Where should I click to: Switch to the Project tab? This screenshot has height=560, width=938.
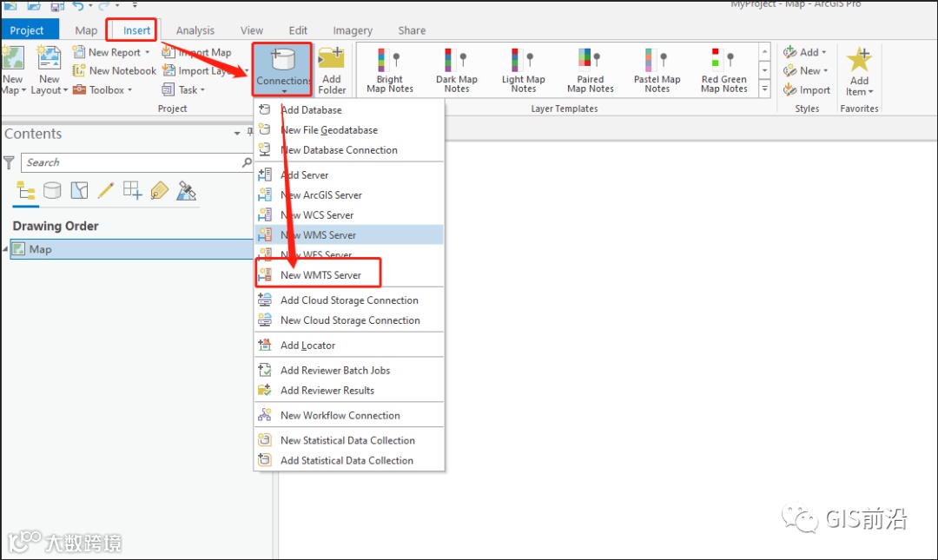(x=26, y=30)
